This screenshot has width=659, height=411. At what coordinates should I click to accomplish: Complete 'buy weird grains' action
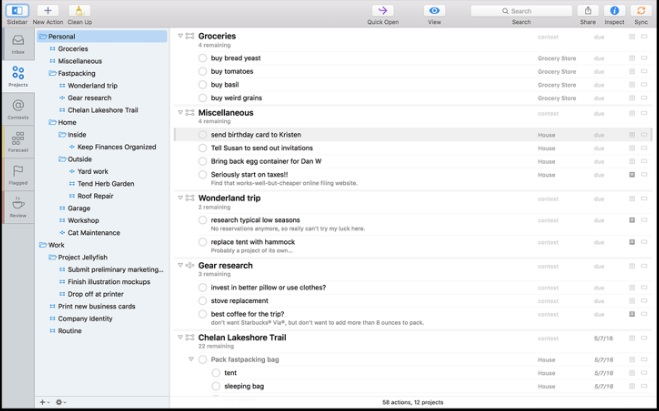pyautogui.click(x=203, y=98)
